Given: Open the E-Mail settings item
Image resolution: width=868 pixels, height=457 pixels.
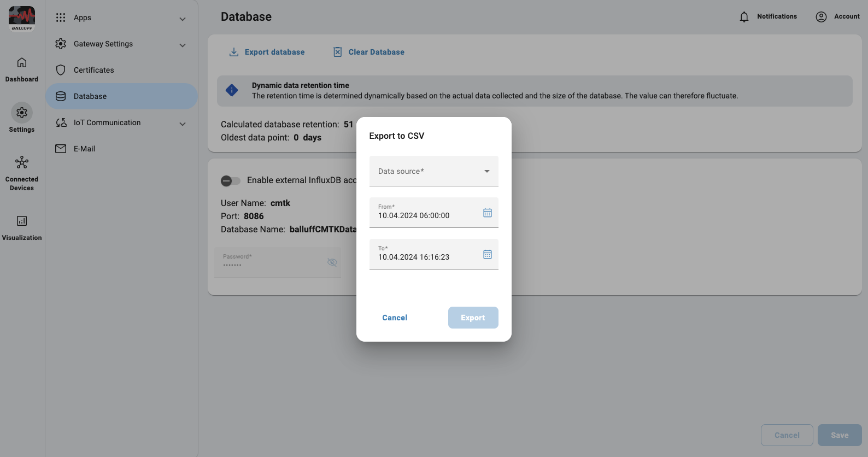Looking at the screenshot, I should click(84, 149).
